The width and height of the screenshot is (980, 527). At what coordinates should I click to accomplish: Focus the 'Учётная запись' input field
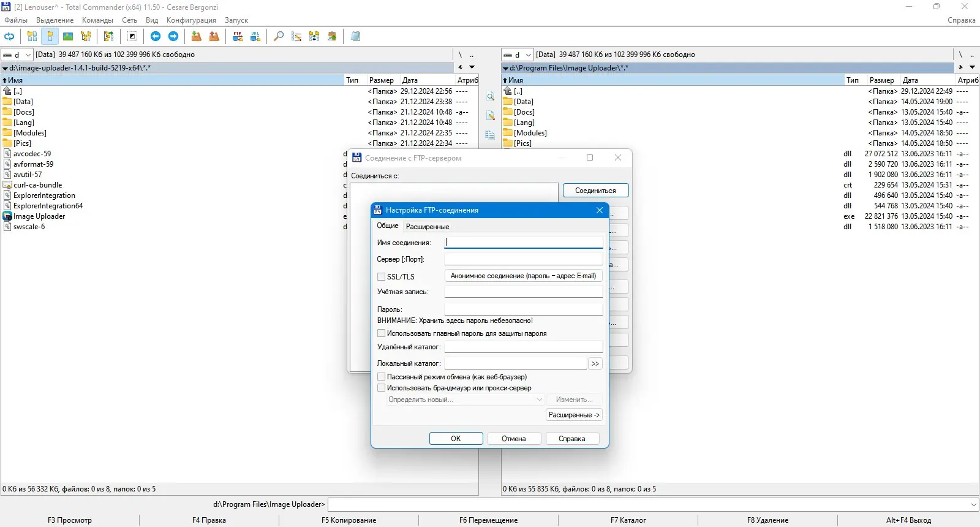tap(524, 292)
